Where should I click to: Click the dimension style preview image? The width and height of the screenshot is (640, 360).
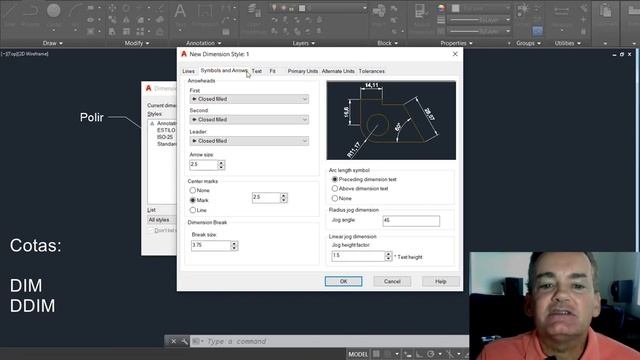pos(391,120)
